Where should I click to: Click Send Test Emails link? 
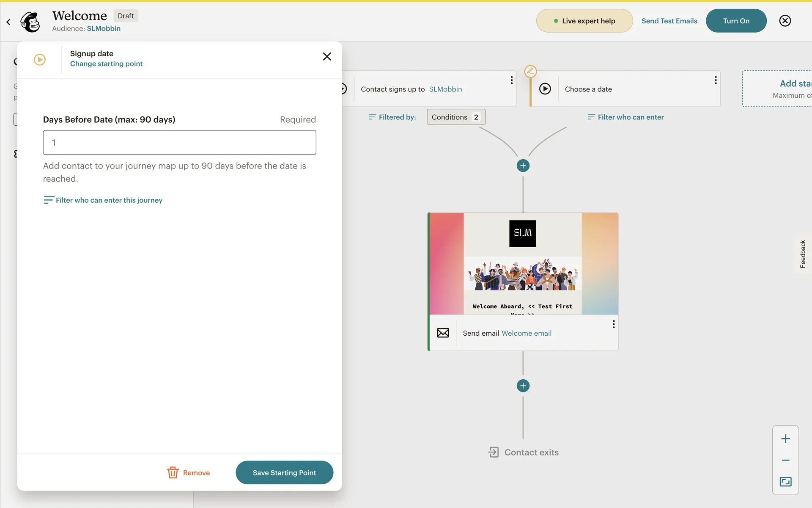tap(669, 21)
